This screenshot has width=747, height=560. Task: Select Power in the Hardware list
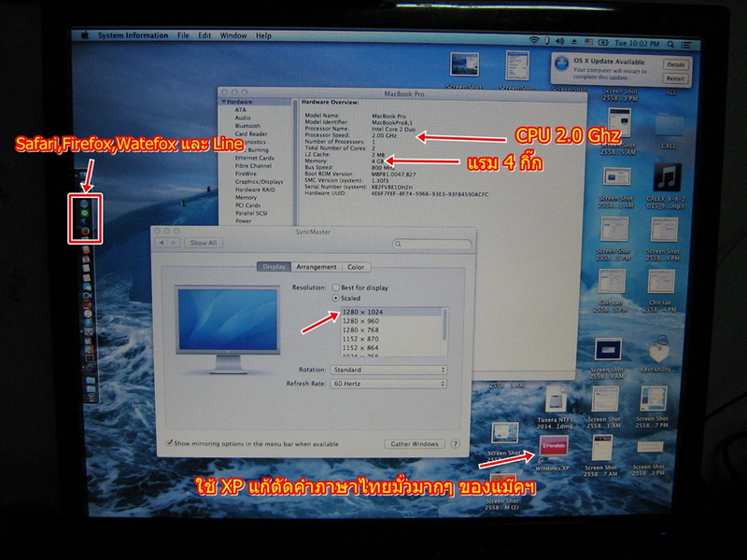[x=243, y=221]
